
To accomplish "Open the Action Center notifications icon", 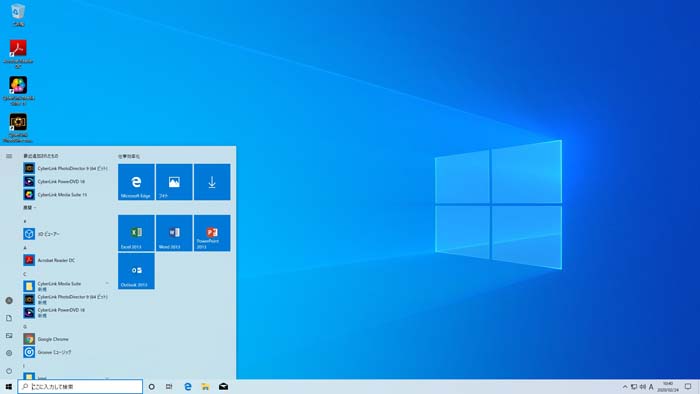I will tap(688, 387).
